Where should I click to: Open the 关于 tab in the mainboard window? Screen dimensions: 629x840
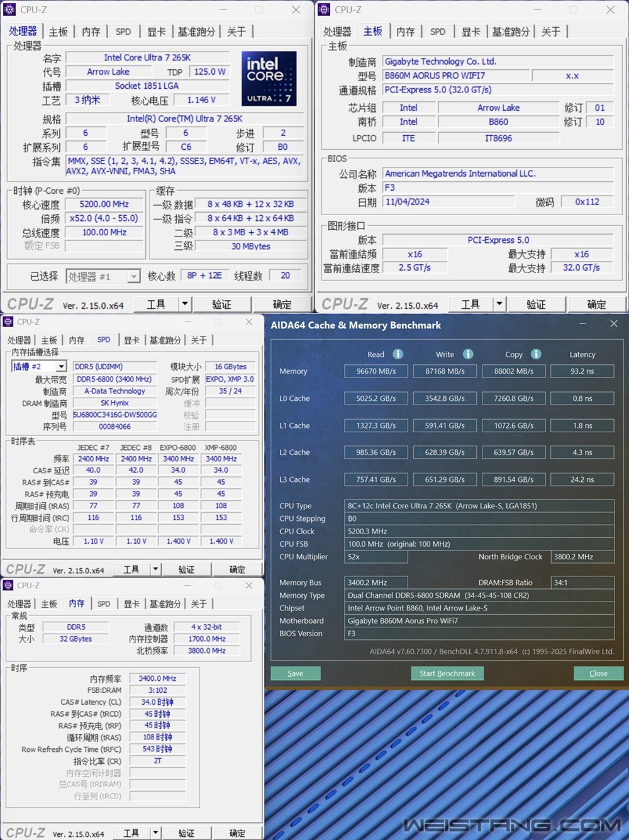pos(551,31)
